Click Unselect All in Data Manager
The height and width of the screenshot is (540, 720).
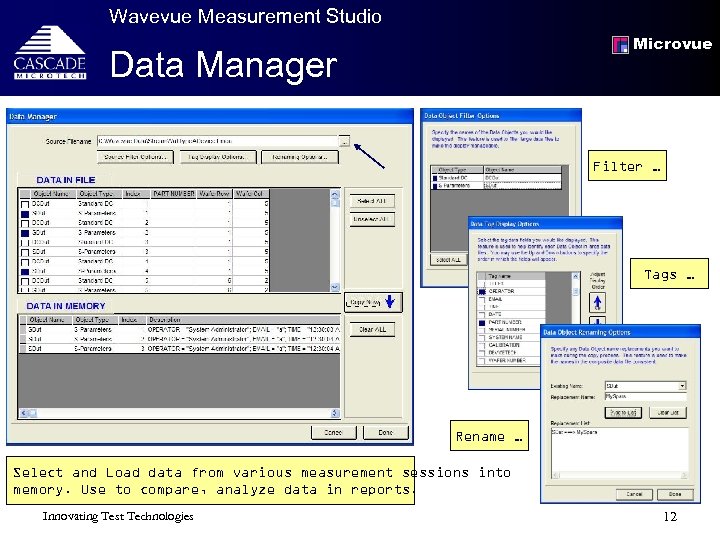372,219
